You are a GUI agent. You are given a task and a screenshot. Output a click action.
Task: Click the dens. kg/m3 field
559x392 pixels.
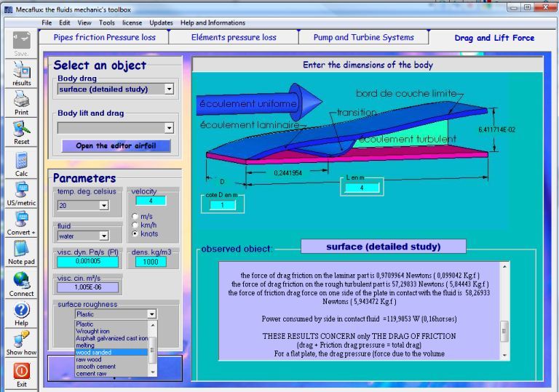(151, 262)
